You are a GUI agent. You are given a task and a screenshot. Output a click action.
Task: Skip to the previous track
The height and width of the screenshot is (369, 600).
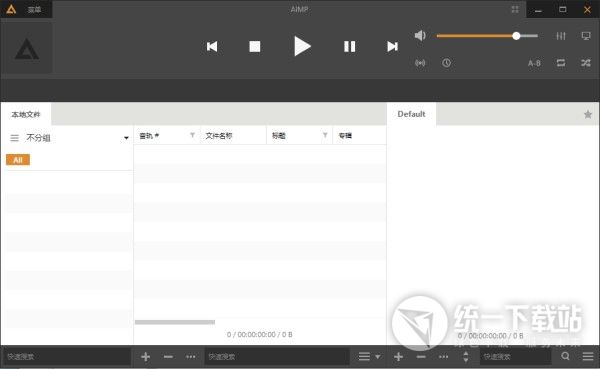coord(212,47)
